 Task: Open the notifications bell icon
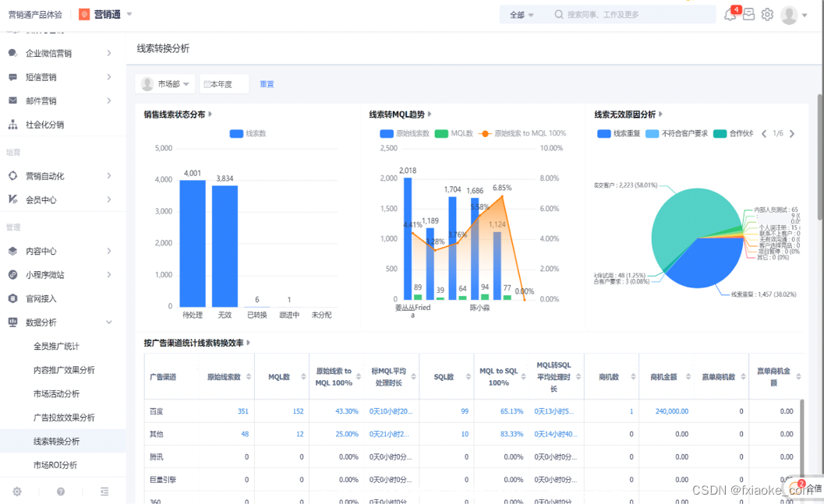point(730,15)
